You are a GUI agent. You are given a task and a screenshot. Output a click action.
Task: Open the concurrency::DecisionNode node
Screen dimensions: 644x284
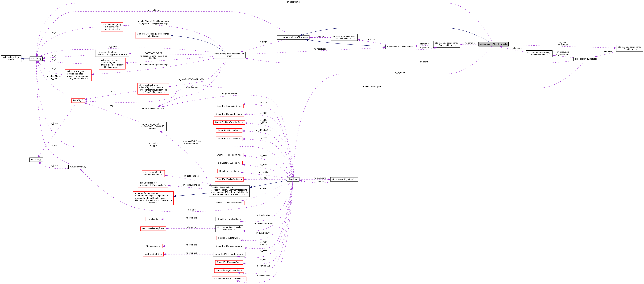pyautogui.click(x=400, y=46)
